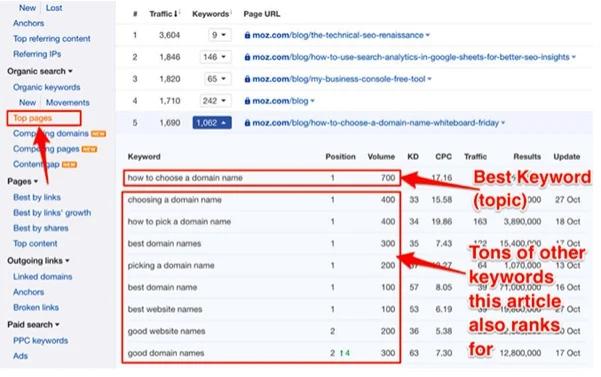Open caret menu beside technical-seo-renaissance URL
The height and width of the screenshot is (377, 601).
coord(428,35)
